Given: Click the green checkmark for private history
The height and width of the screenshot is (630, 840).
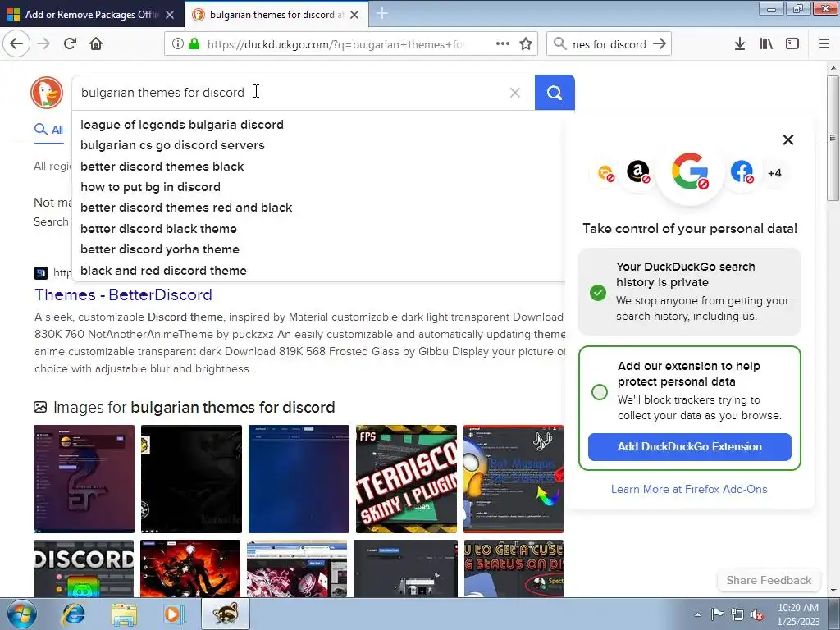Looking at the screenshot, I should tap(598, 293).
